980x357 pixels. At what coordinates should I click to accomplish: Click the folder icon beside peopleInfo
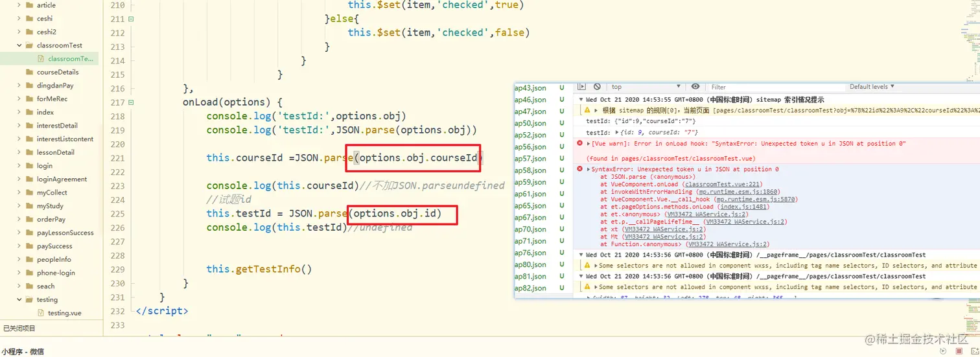pyautogui.click(x=29, y=259)
